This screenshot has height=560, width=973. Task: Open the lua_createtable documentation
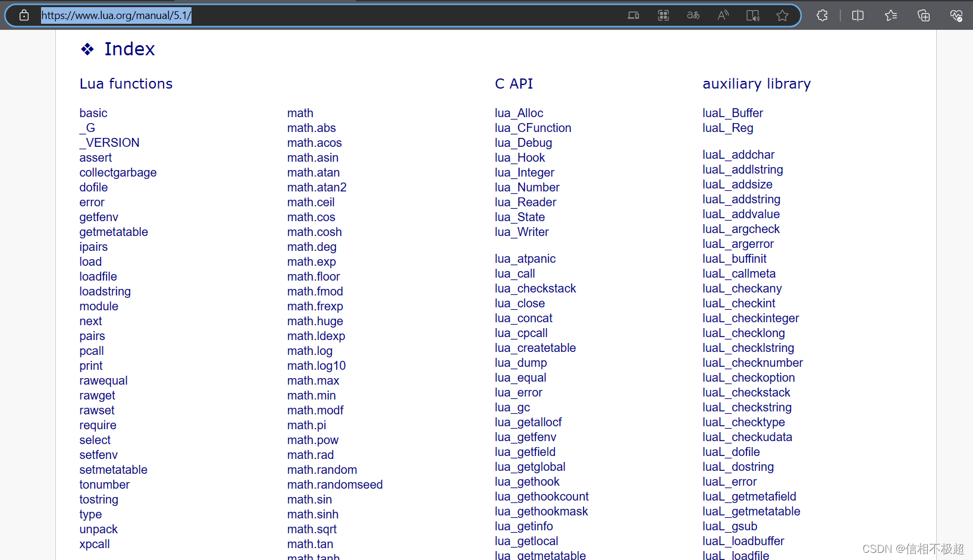535,348
